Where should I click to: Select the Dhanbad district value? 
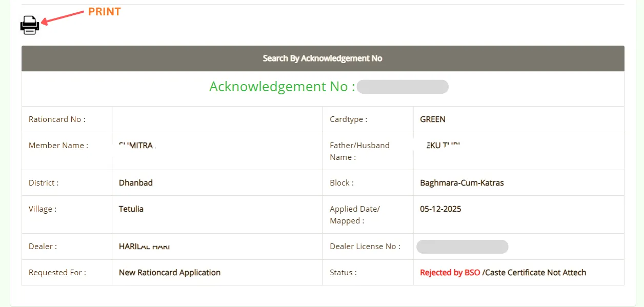pyautogui.click(x=135, y=182)
